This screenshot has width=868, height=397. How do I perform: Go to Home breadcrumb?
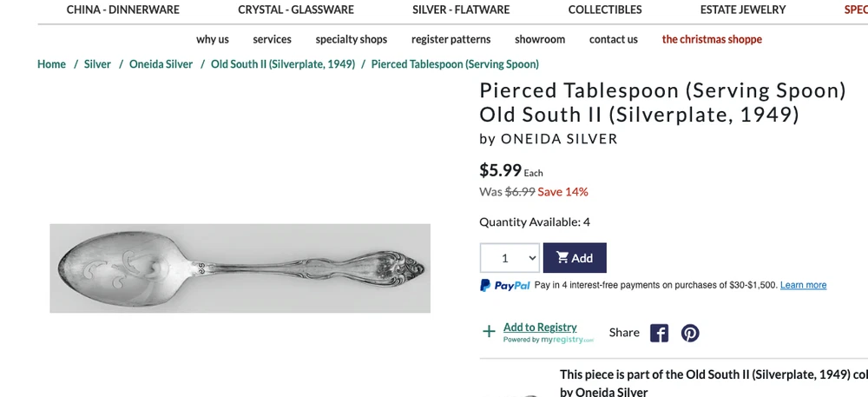click(x=52, y=64)
